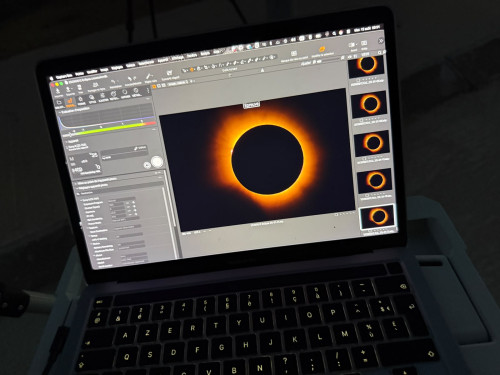Open the variant name dropdown above the viewer

(x=178, y=83)
